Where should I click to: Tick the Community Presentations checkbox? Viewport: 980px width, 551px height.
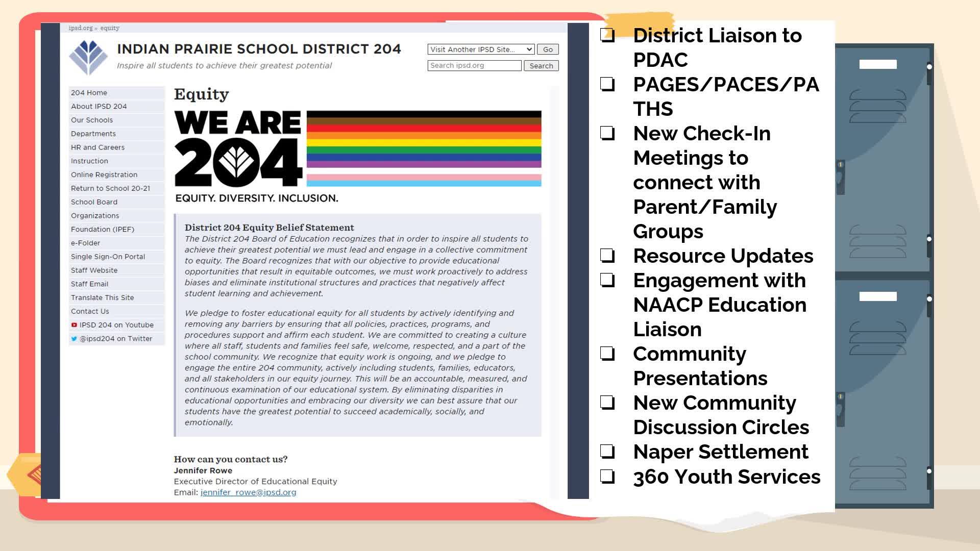pyautogui.click(x=607, y=354)
